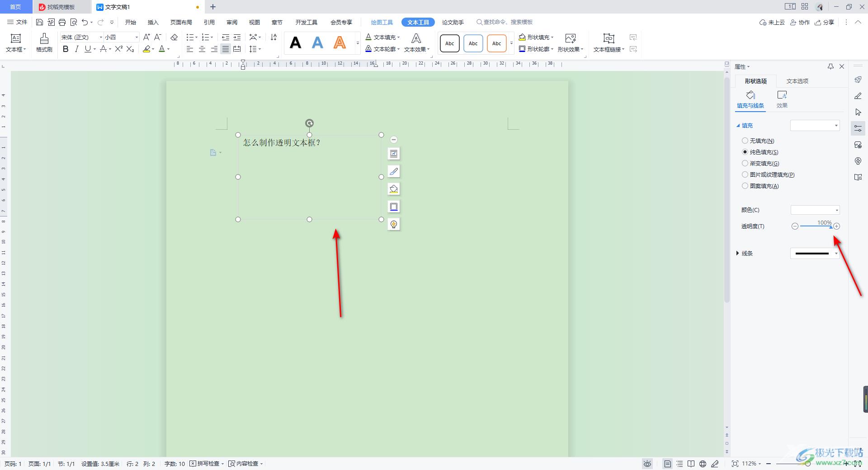Open the Page Layout (页面布局) tab

click(x=181, y=22)
